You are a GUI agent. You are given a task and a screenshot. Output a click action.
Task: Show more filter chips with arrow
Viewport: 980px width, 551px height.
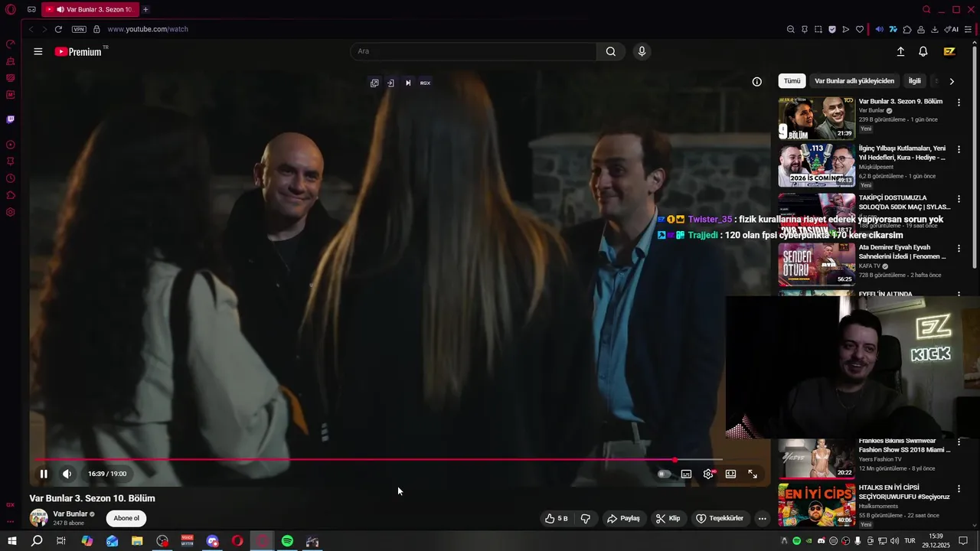tap(952, 81)
